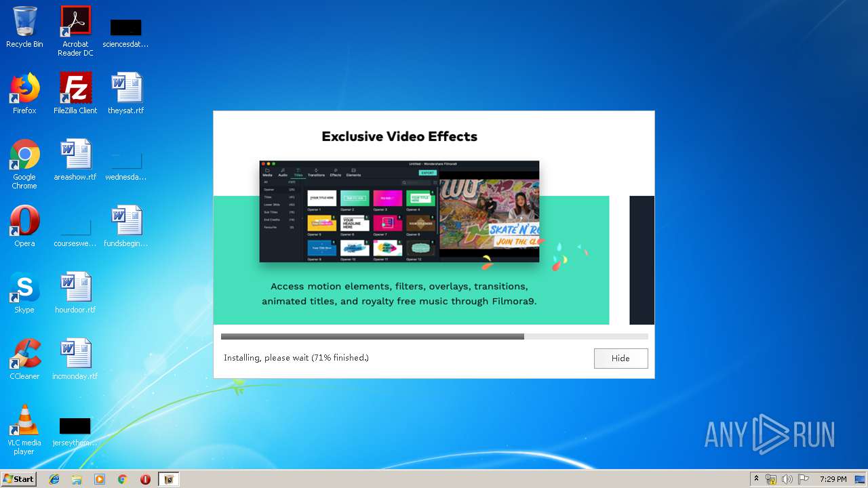Launch VLC media player shortcut
This screenshot has height=488, width=868.
(24, 430)
